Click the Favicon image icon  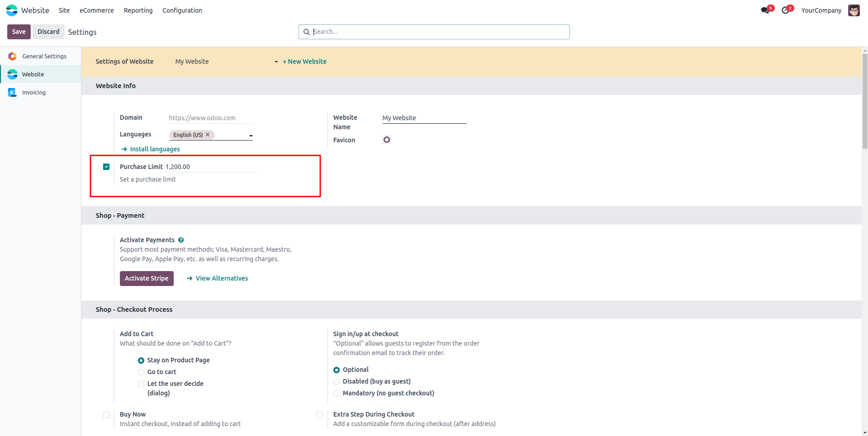click(387, 140)
